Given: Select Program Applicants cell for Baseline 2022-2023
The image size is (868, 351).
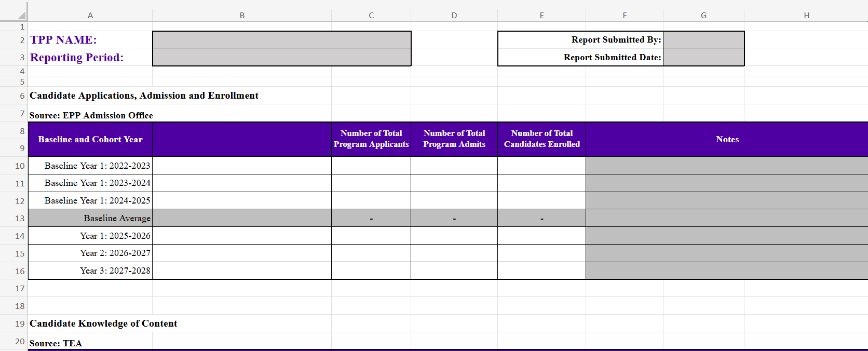Looking at the screenshot, I should click(x=371, y=166).
